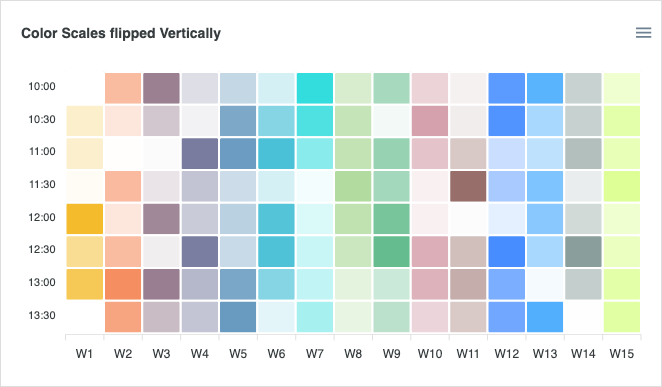The image size is (662, 387).
Task: Click the W8 x-axis label
Action: 353,354
